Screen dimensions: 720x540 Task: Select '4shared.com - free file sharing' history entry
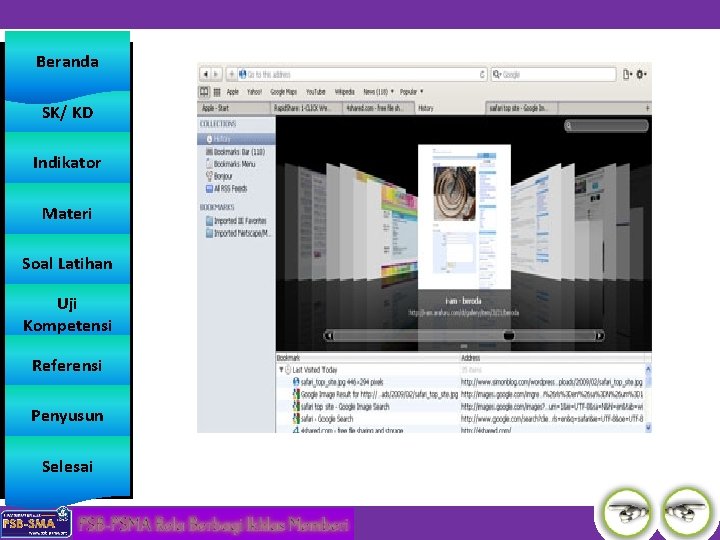click(463, 430)
